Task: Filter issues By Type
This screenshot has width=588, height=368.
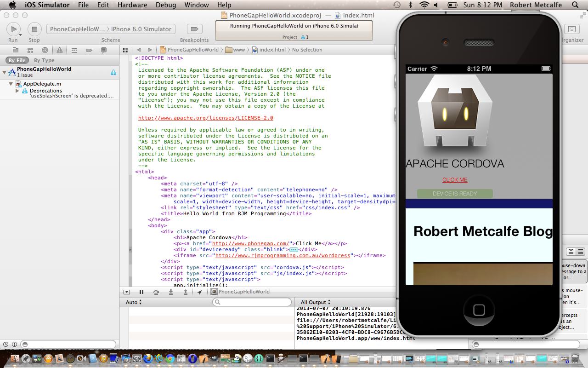Action: 44,60
